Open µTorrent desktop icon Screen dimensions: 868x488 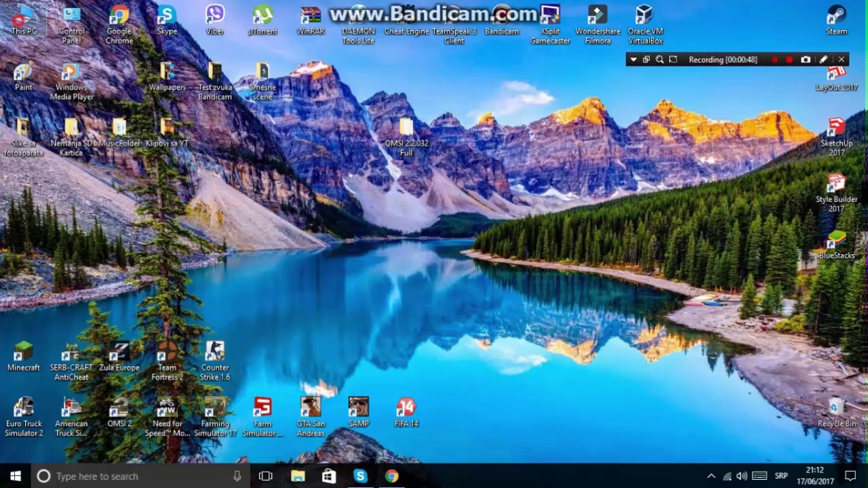click(x=262, y=21)
